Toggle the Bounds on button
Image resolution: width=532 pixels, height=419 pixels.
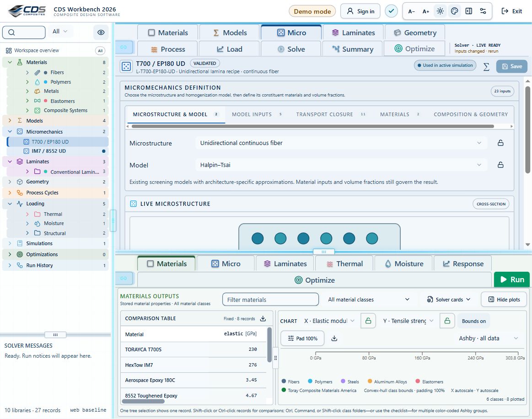tap(473, 321)
